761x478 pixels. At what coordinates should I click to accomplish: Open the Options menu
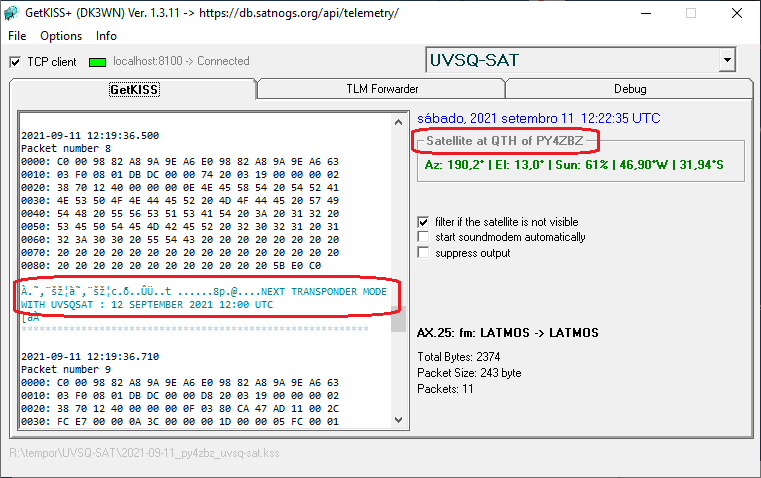pyautogui.click(x=61, y=36)
